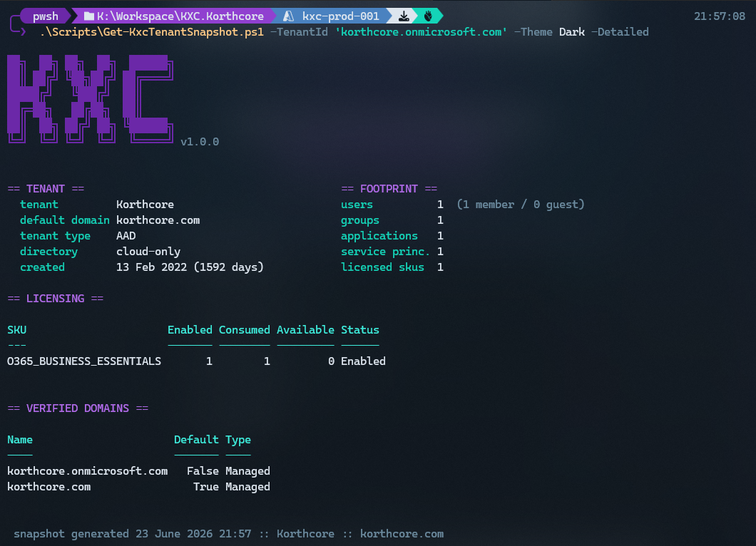756x546 pixels.
Task: Click the (1 member / 0 guest) text
Action: (521, 205)
